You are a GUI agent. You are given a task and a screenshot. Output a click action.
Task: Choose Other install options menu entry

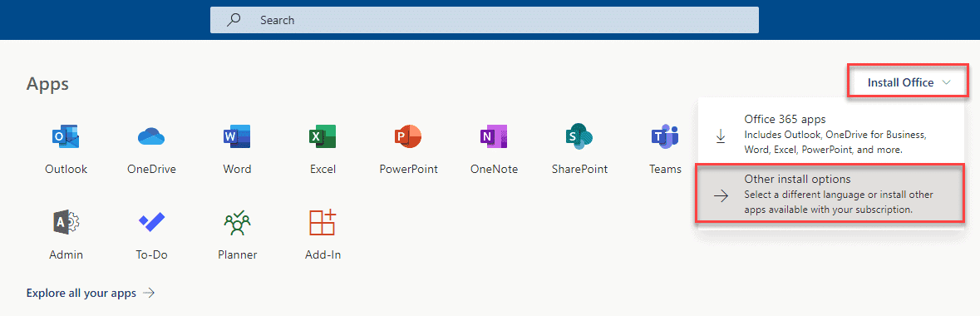pyautogui.click(x=830, y=195)
